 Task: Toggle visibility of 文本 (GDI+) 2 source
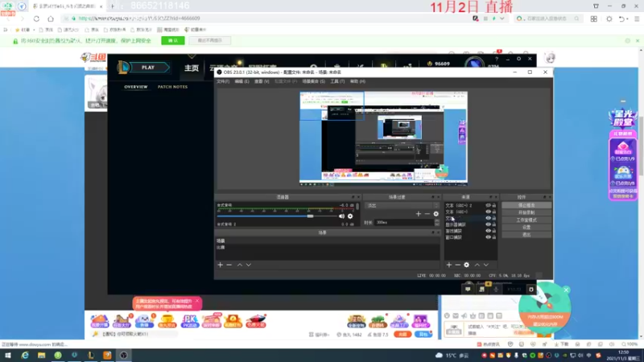488,205
